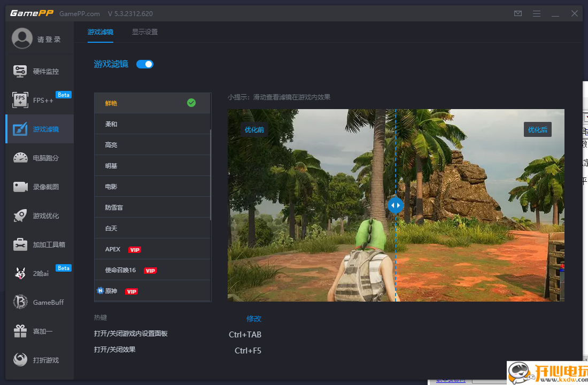The image size is (588, 385).
Task: Switch to the 游戏滤镜 tab
Action: click(x=100, y=32)
